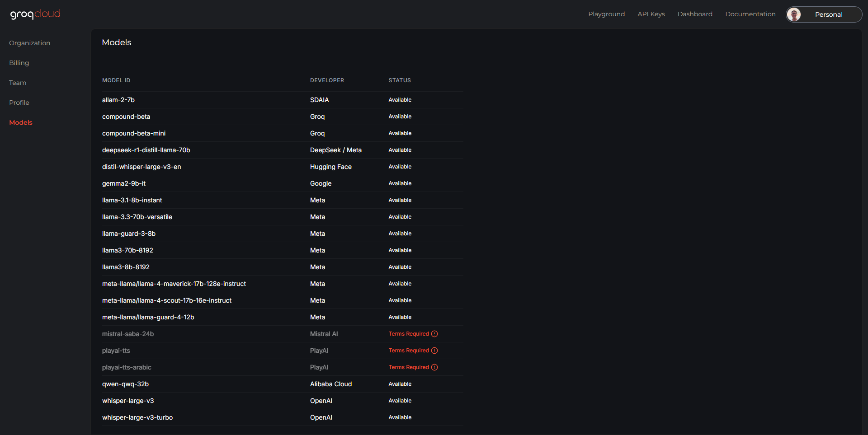Open the Personal account dropdown

point(824,14)
